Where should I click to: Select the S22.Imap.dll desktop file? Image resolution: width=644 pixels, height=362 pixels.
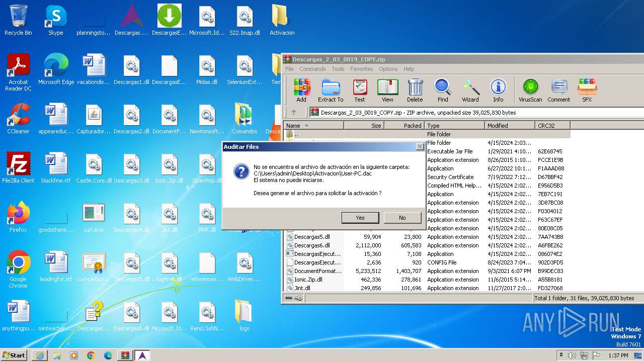pyautogui.click(x=245, y=21)
